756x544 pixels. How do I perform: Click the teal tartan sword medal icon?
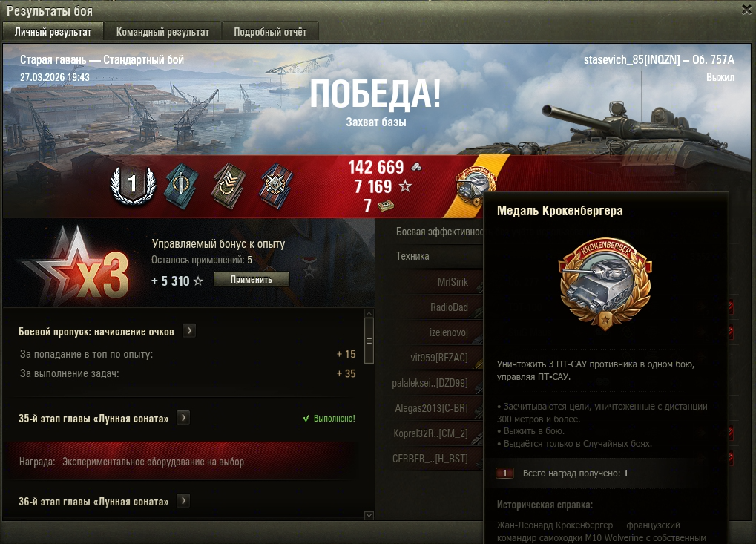pos(181,186)
